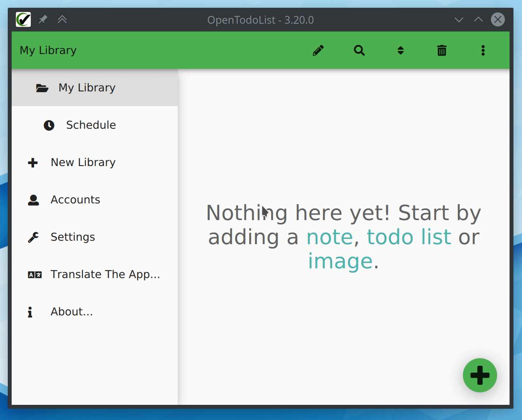Select Translate The App... entry

pyautogui.click(x=95, y=275)
